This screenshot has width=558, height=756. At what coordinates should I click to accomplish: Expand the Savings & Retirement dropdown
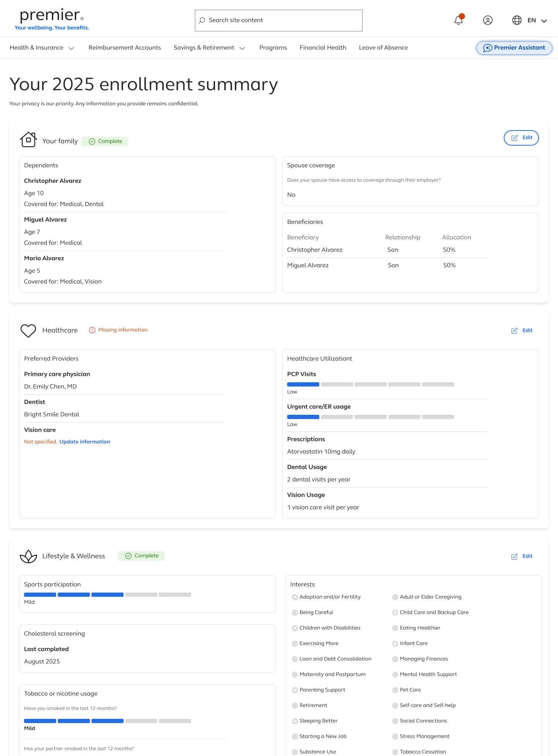tap(209, 48)
